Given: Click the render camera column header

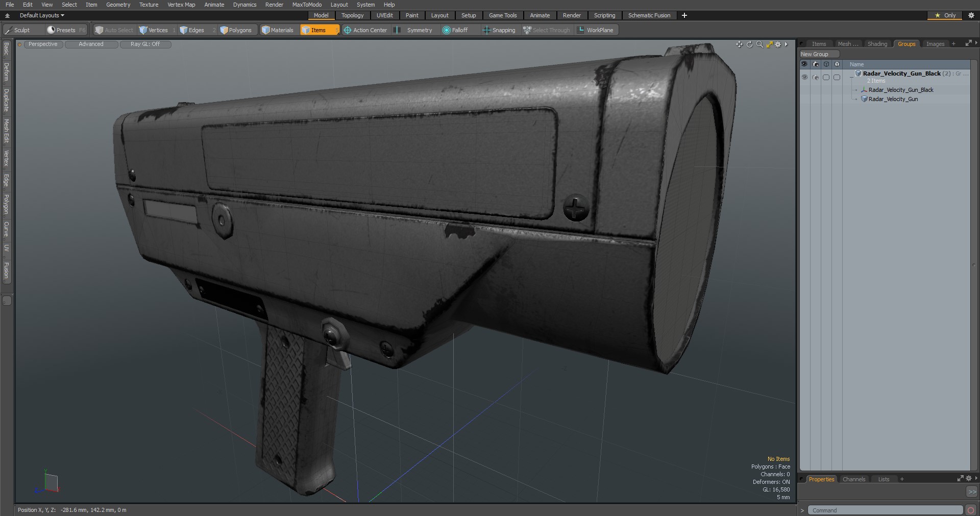Looking at the screenshot, I should pyautogui.click(x=815, y=64).
